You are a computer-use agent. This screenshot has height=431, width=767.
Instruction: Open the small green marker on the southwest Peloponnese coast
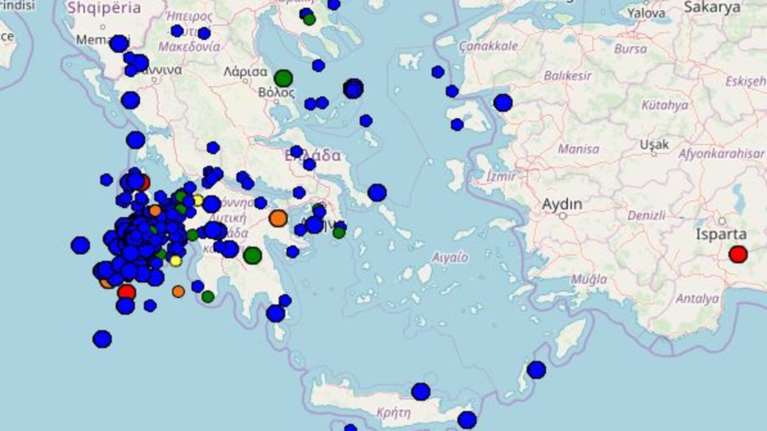[x=208, y=296]
